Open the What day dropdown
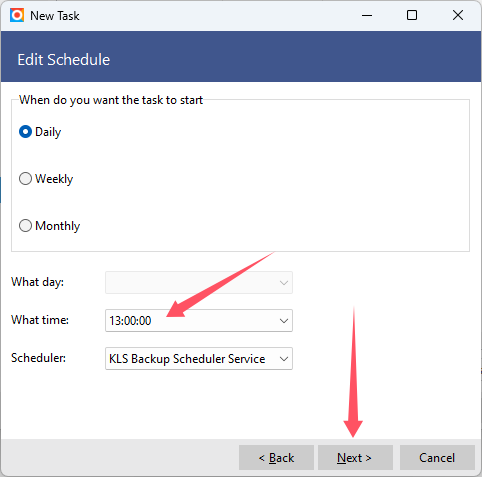The height and width of the screenshot is (477, 482). pyautogui.click(x=199, y=283)
